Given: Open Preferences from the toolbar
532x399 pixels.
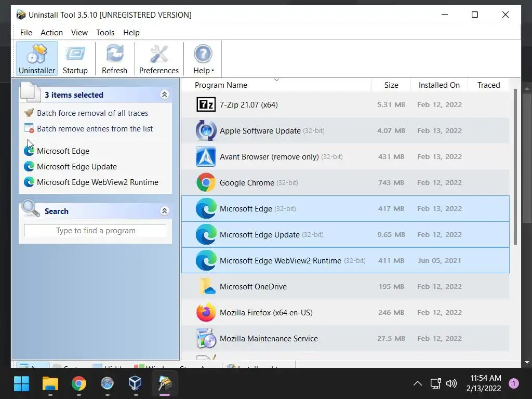Looking at the screenshot, I should pyautogui.click(x=159, y=59).
